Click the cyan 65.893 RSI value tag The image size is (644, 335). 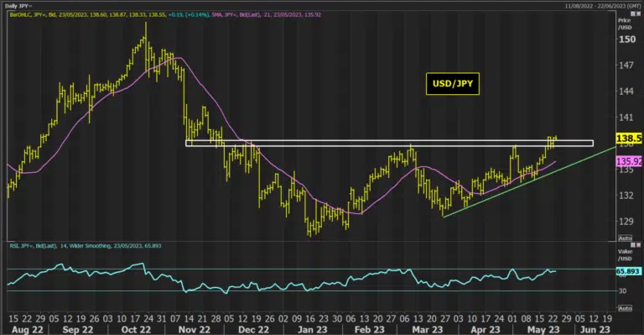tap(628, 271)
